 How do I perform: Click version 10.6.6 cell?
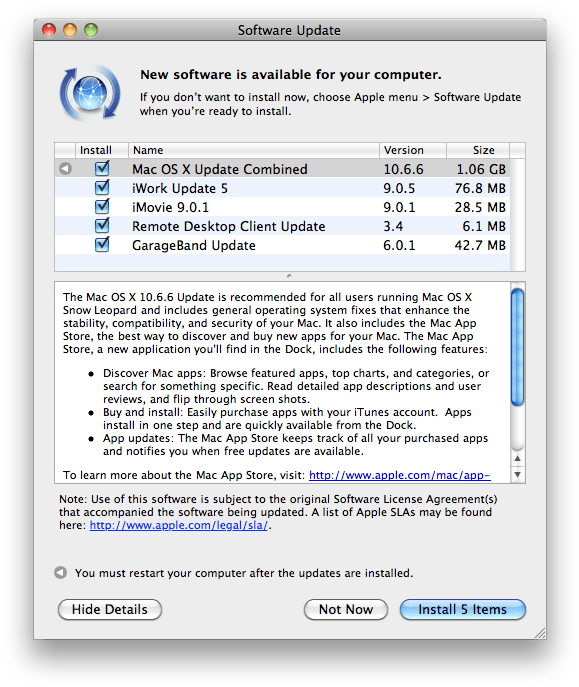(x=403, y=169)
